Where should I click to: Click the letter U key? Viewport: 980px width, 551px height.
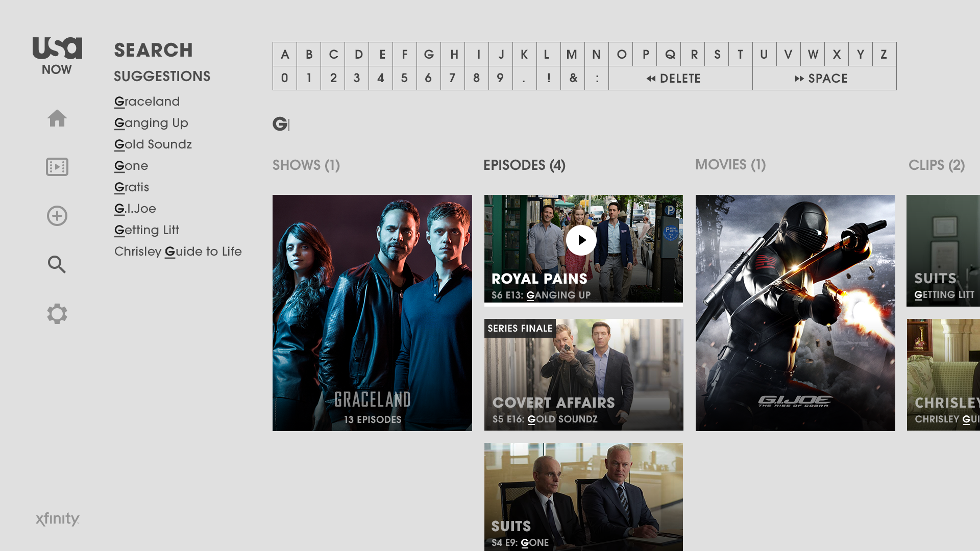click(765, 54)
